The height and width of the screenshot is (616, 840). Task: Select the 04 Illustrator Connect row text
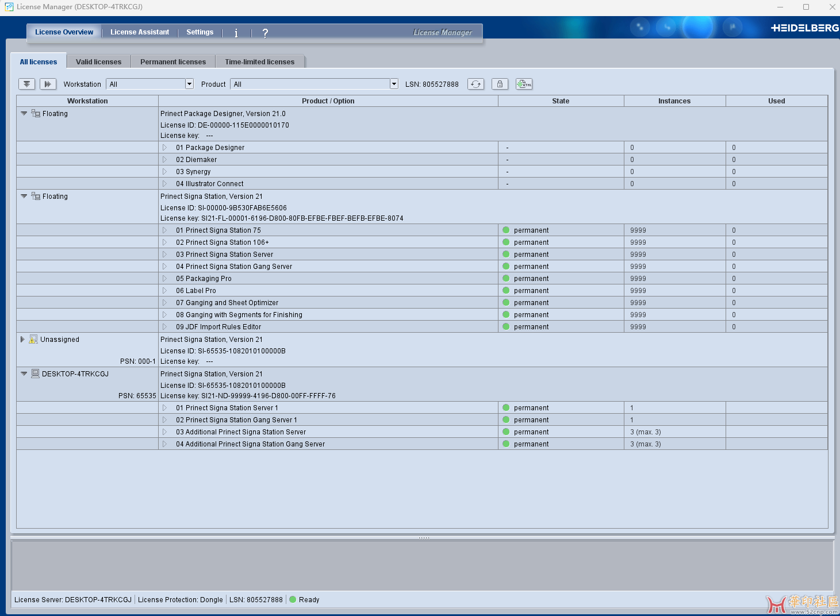[210, 183]
